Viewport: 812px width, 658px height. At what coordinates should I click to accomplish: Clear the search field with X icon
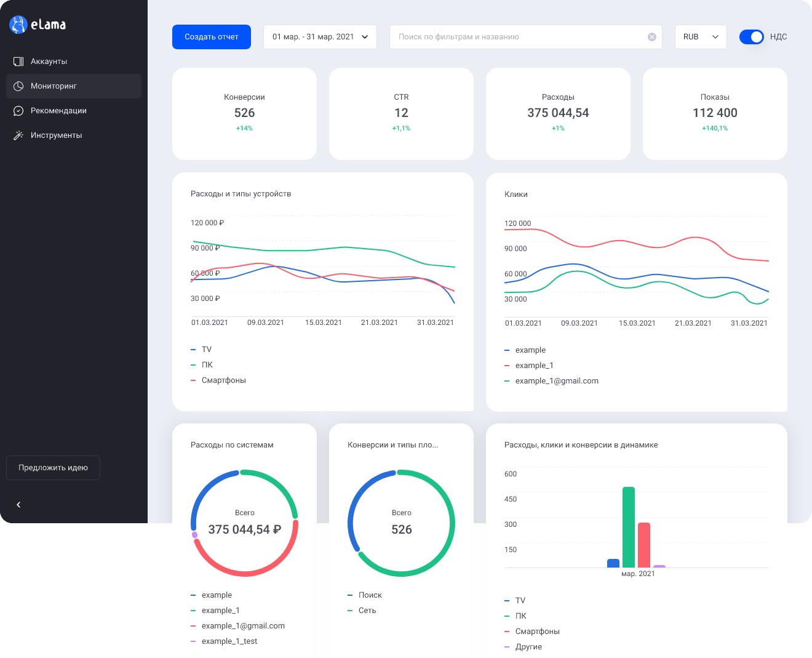tap(652, 37)
